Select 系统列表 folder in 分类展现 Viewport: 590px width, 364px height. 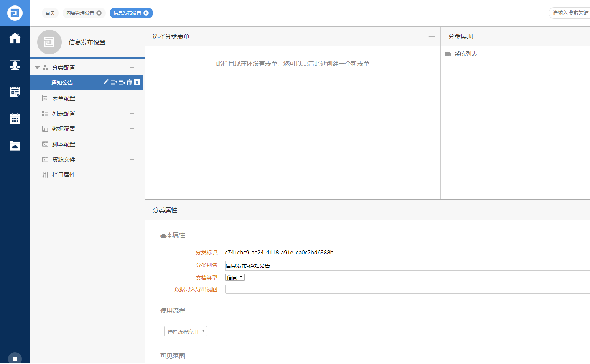(465, 54)
